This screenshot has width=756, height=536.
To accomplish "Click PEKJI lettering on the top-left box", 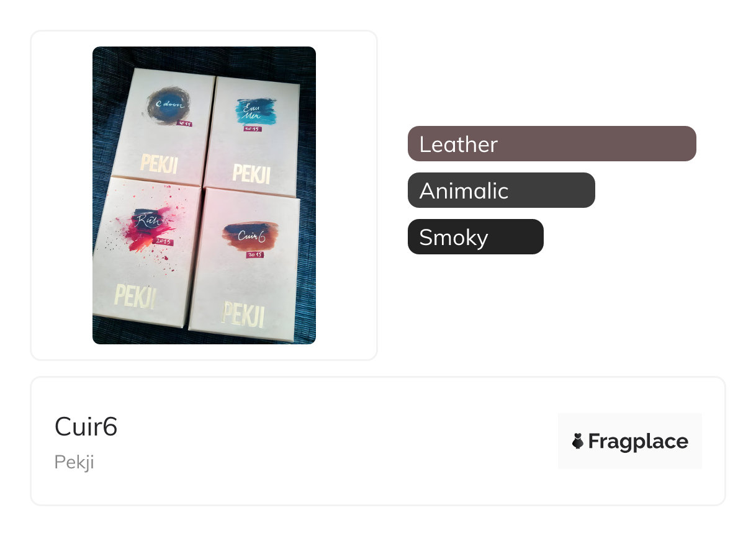I will (160, 164).
